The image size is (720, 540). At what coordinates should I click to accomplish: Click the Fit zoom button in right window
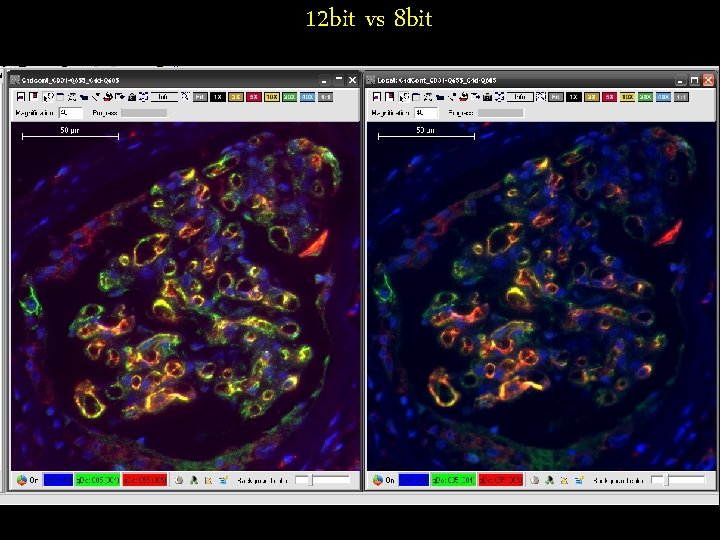[x=556, y=97]
